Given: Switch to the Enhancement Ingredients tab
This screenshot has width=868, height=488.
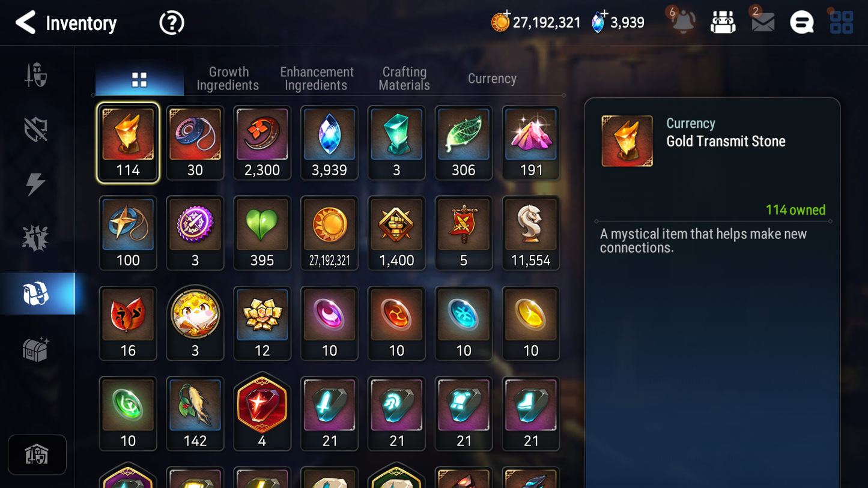Looking at the screenshot, I should coord(317,79).
